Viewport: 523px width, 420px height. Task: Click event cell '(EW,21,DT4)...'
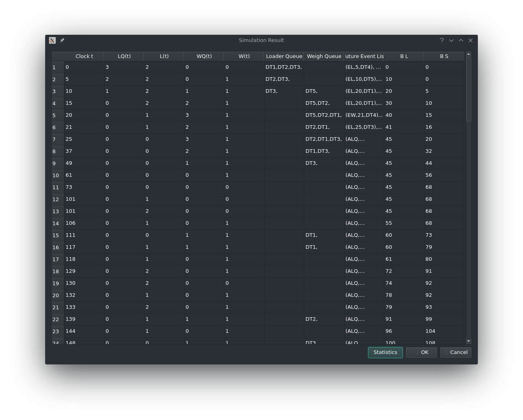[x=364, y=115]
